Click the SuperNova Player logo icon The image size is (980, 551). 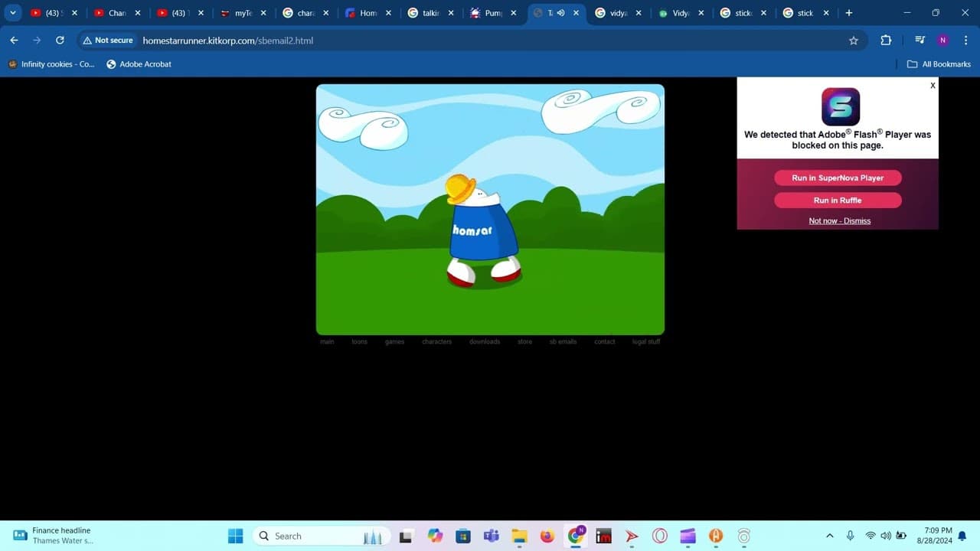click(841, 106)
